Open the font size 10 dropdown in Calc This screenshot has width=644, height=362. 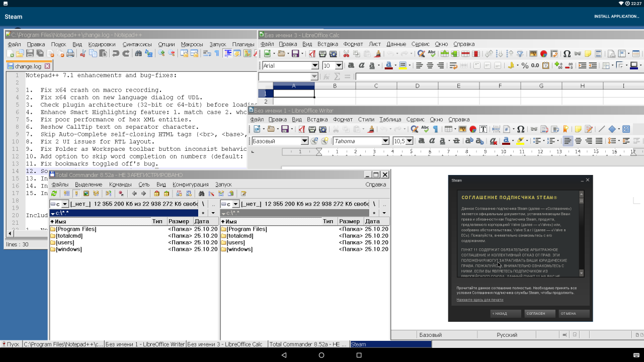(339, 65)
